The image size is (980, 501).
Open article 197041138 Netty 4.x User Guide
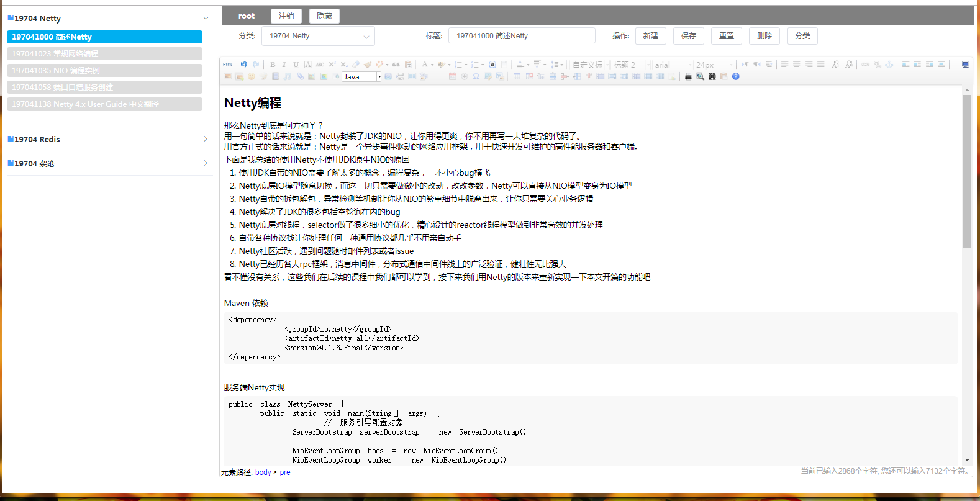(104, 104)
